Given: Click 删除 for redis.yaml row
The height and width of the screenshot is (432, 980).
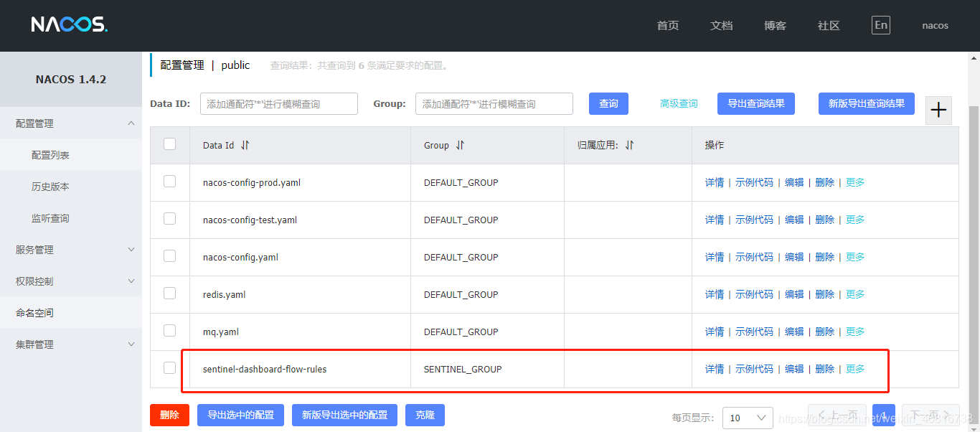Looking at the screenshot, I should (x=825, y=294).
